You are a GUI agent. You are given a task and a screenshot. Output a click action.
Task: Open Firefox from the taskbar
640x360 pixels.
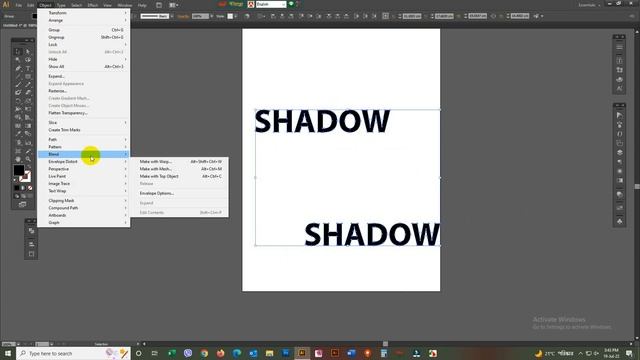220,353
